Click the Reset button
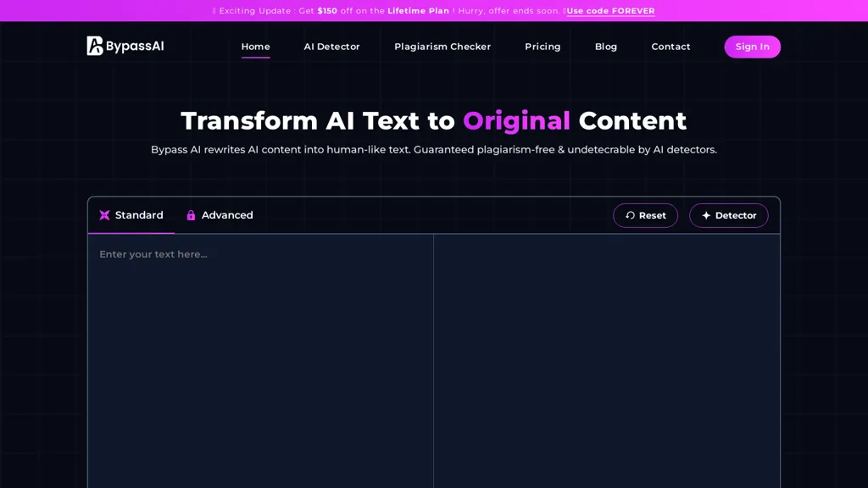The image size is (868, 488). pos(645,216)
